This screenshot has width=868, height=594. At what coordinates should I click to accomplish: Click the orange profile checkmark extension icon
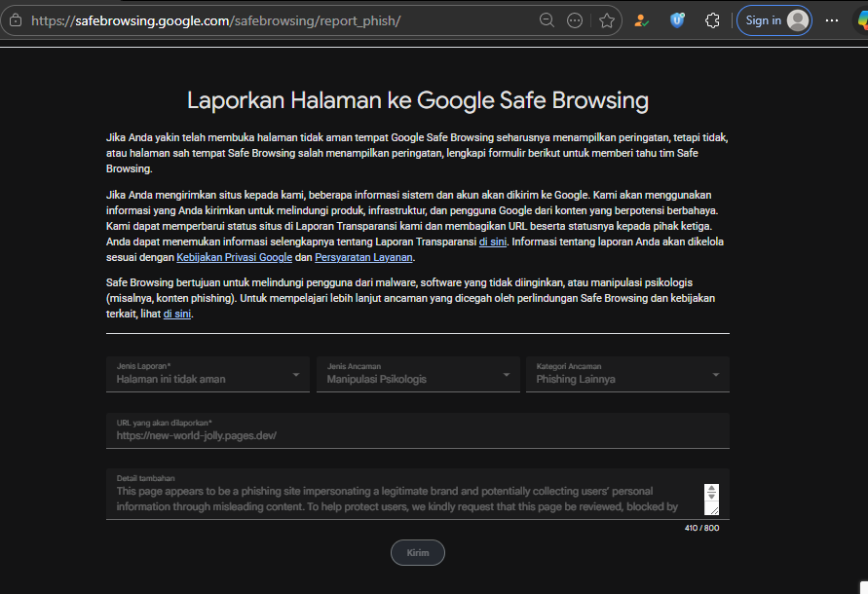point(641,20)
